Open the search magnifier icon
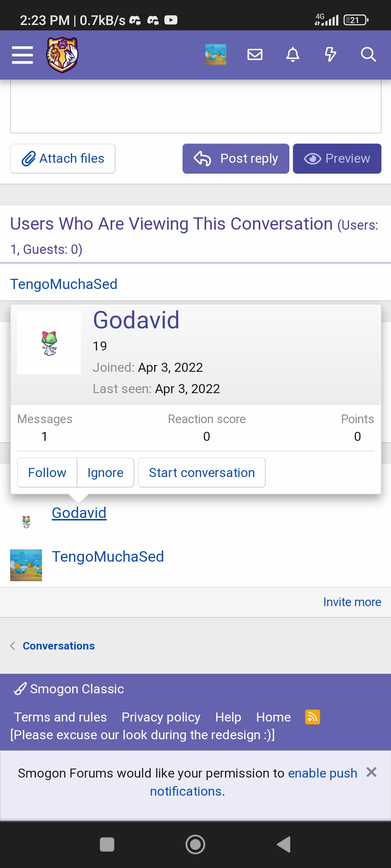This screenshot has height=868, width=391. pyautogui.click(x=368, y=55)
